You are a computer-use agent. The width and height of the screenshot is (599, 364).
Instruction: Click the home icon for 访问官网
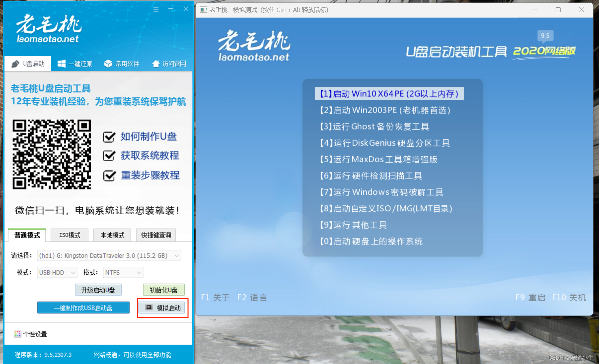click(156, 64)
